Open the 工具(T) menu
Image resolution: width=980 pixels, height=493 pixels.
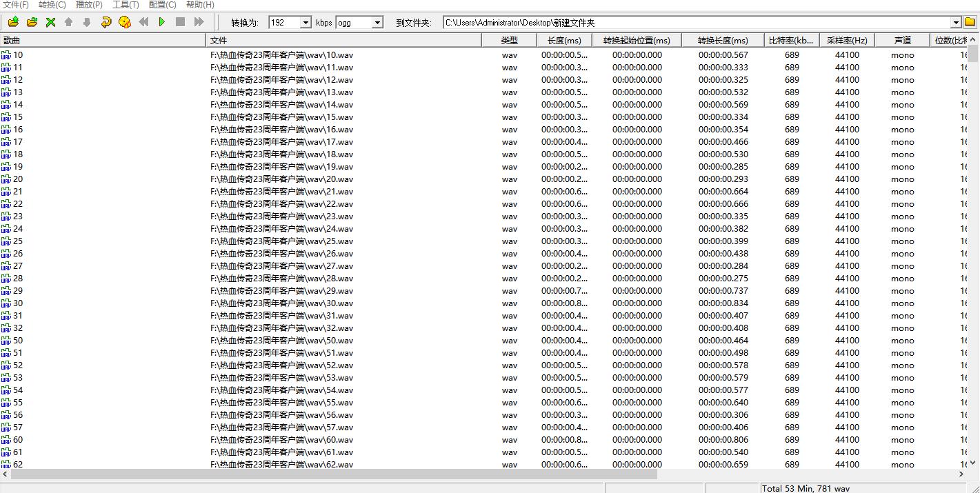(x=125, y=5)
